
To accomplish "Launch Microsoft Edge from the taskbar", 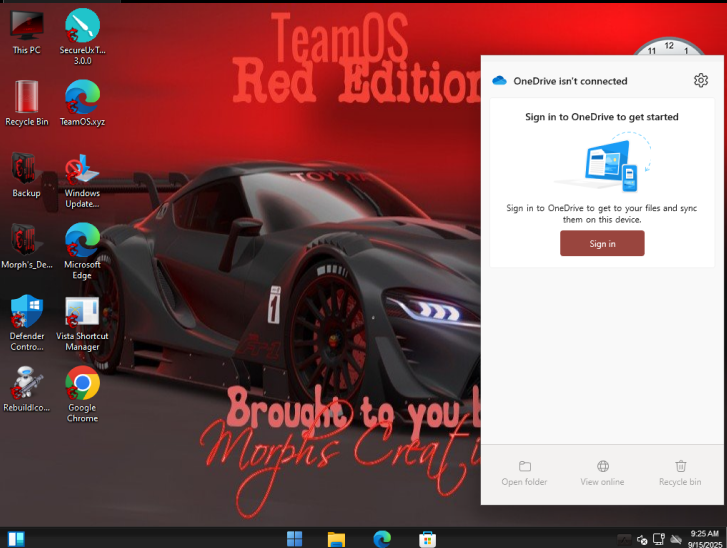I will [x=382, y=539].
